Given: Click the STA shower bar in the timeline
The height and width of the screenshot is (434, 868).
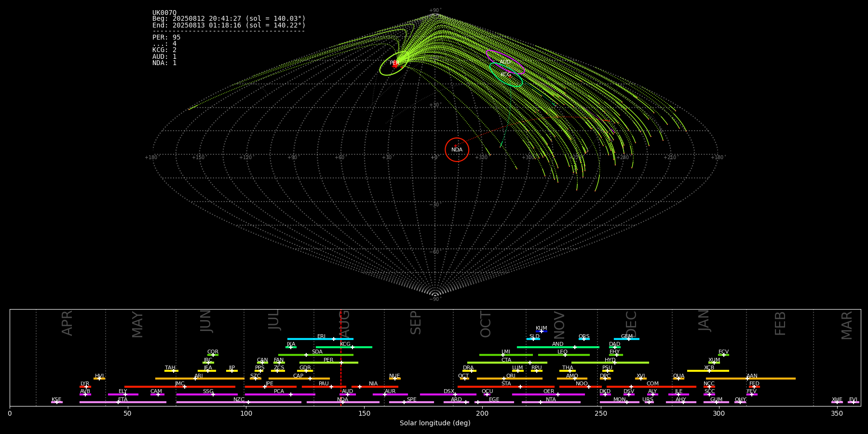Looking at the screenshot, I should pyautogui.click(x=506, y=387).
